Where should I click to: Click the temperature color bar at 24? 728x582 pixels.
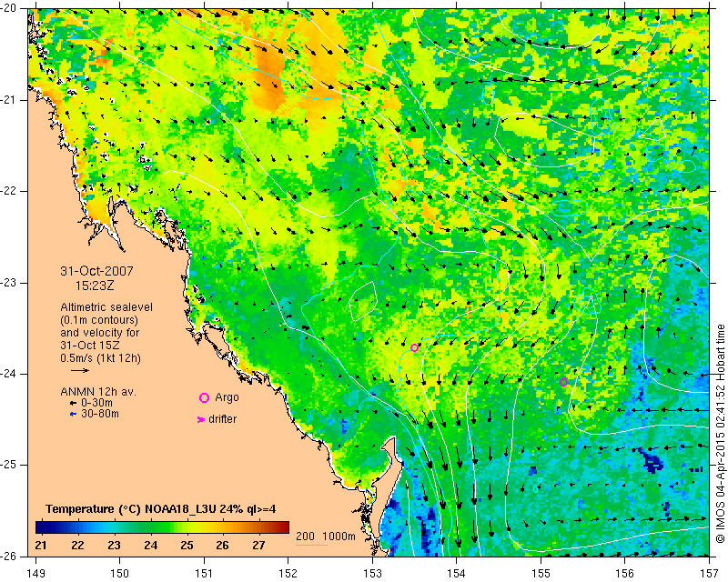click(x=150, y=527)
